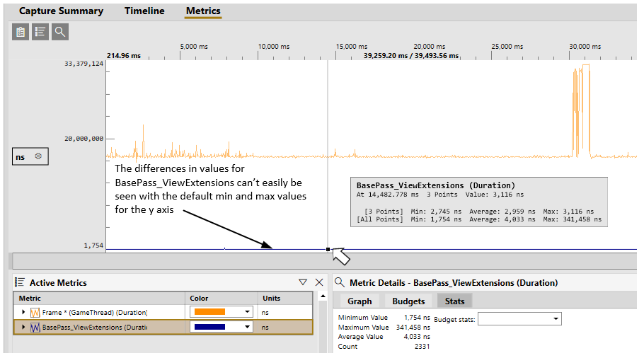644x358 pixels.
Task: Click the Maximum Value 341,458 ns stat
Action: 384,327
